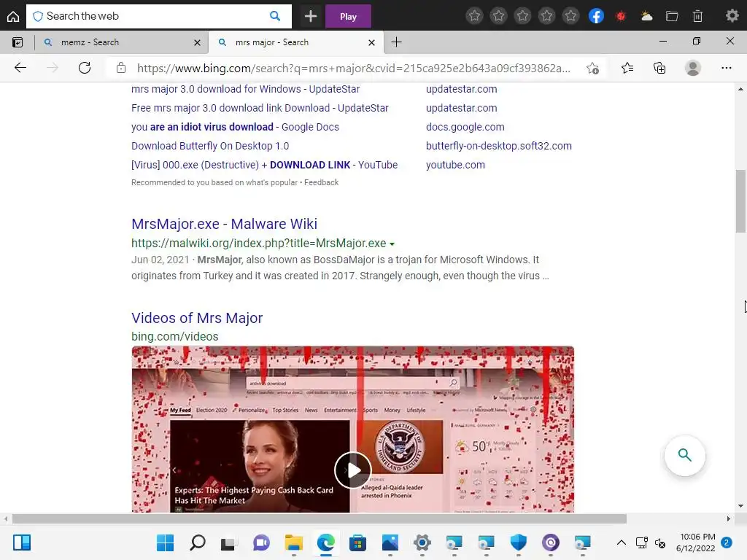Viewport: 747px width, 560px height.
Task: Open the notification badge showing 2
Action: 727,542
